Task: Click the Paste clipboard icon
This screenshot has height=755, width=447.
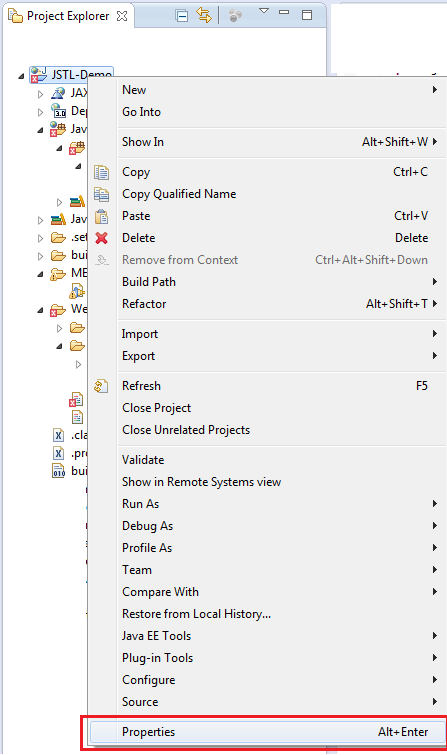Action: [x=102, y=217]
